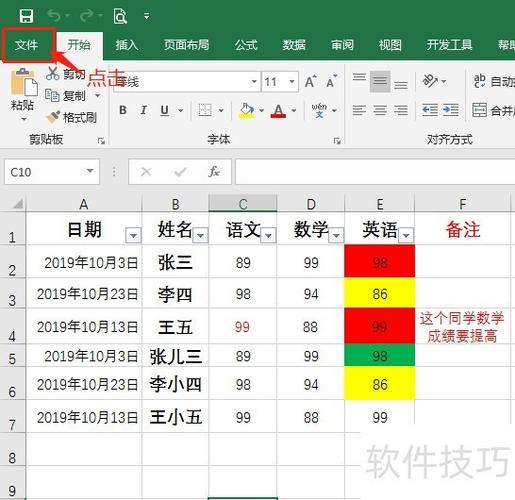Click the text Orientation icon
The image size is (515, 500).
click(430, 81)
